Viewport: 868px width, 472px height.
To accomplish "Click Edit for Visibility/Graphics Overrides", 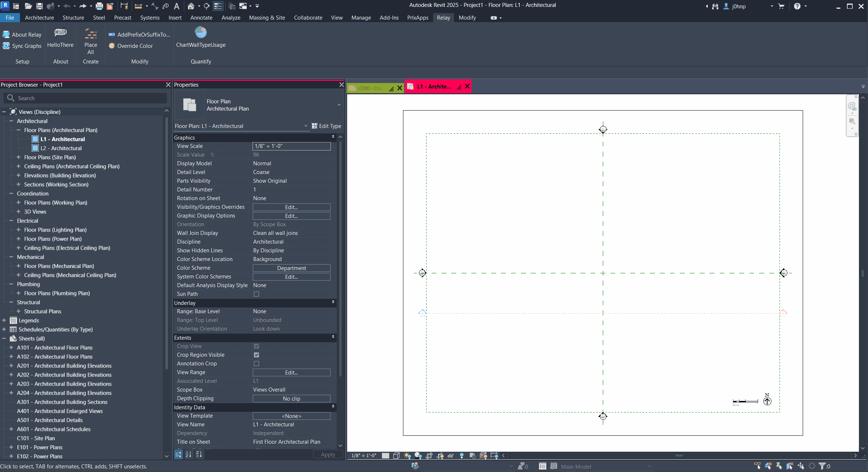I will coord(291,207).
